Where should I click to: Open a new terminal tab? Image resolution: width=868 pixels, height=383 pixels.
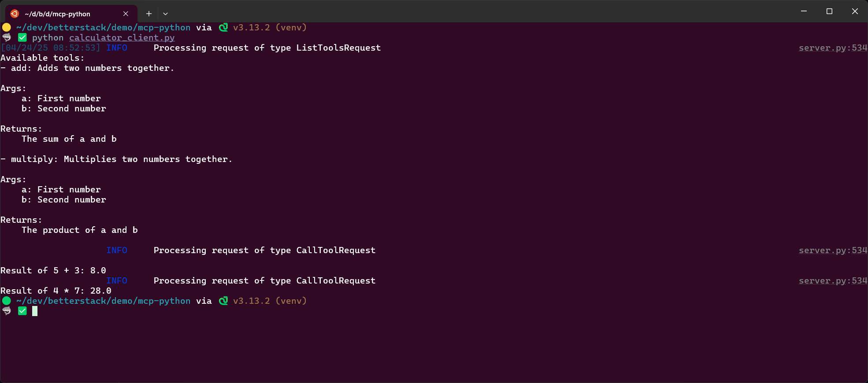[149, 14]
